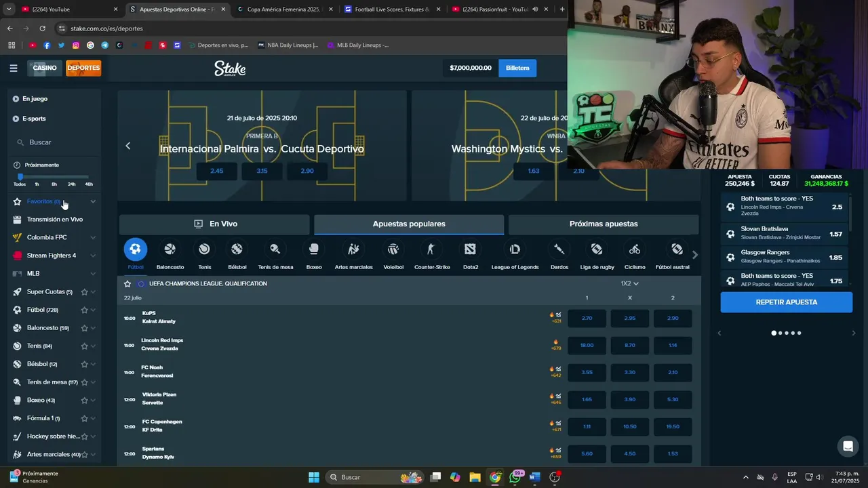This screenshot has width=868, height=488.
Task: Open the Deportes section
Action: 83,68
